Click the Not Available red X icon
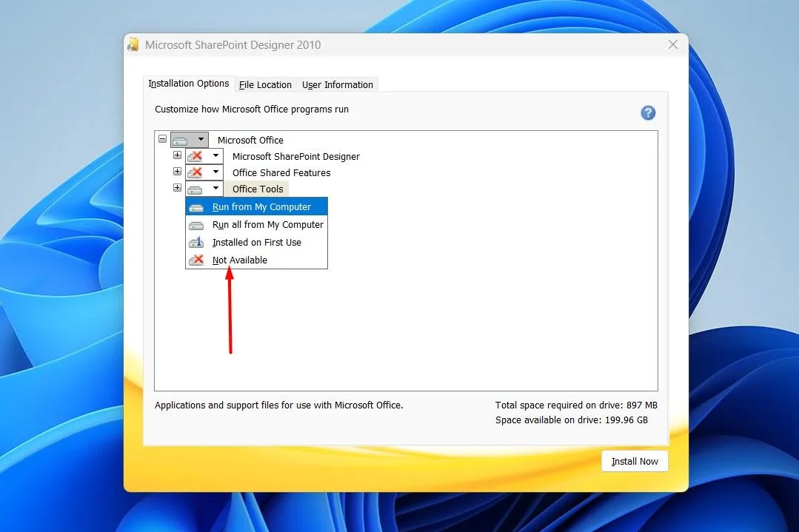This screenshot has width=799, height=532. 196,260
